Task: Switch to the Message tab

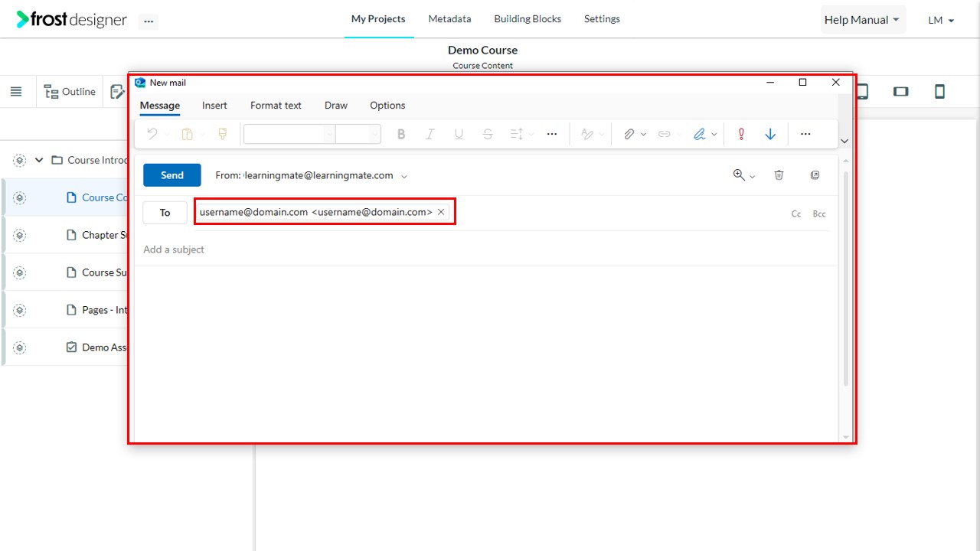Action: tap(160, 106)
